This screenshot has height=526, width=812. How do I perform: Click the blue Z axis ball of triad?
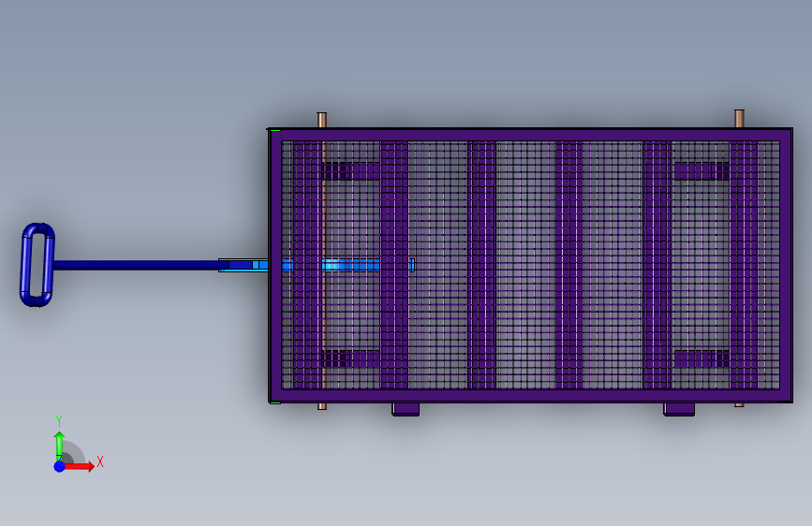point(59,466)
